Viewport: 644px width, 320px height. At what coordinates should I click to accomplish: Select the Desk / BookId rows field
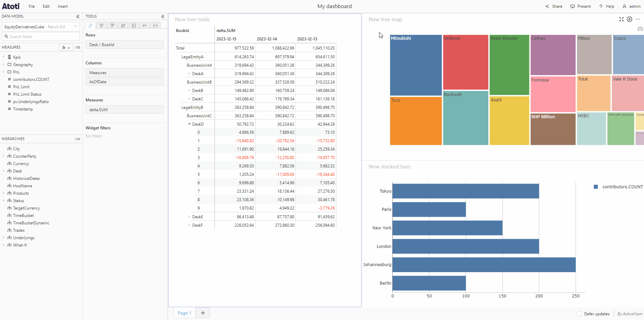(x=124, y=44)
